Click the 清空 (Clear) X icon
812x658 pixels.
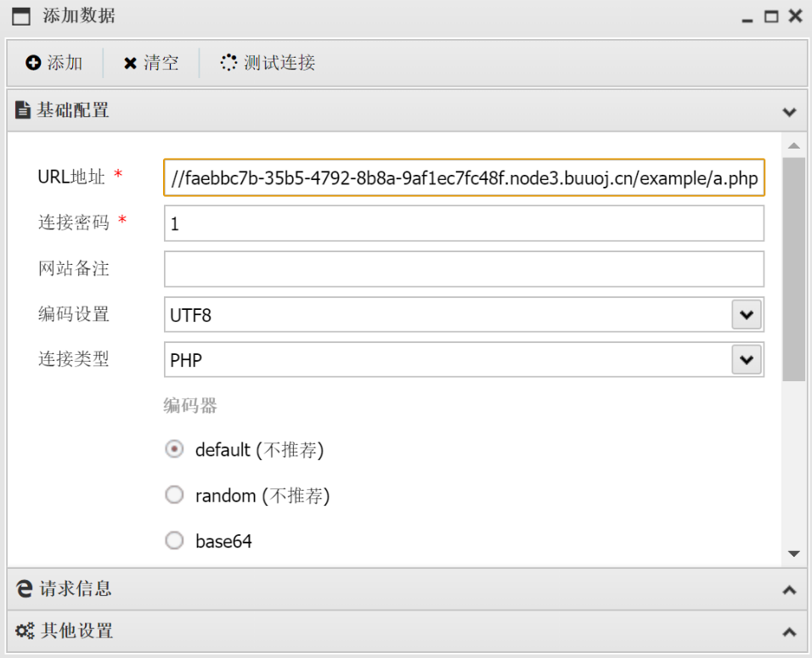click(129, 62)
